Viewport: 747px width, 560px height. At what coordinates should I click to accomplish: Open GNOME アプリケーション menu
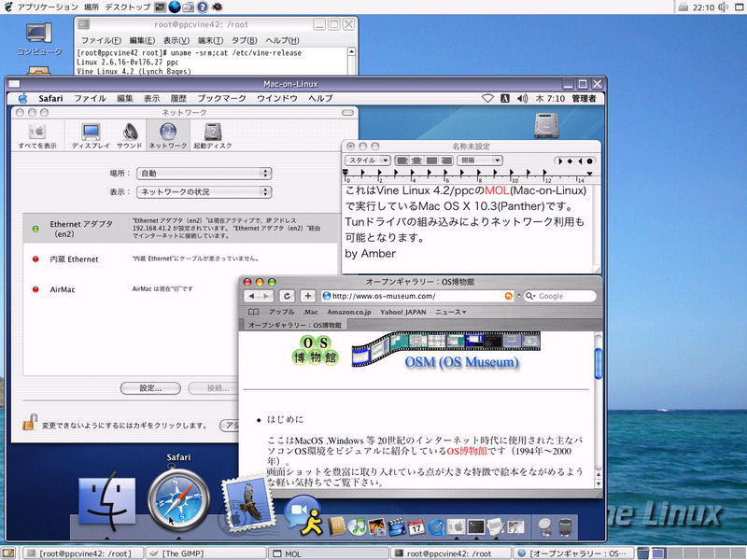pyautogui.click(x=48, y=7)
